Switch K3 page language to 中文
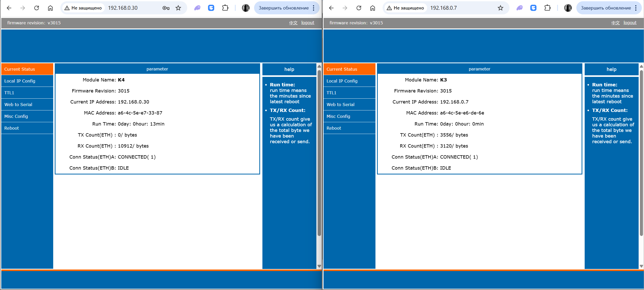644x290 pixels. pos(615,23)
